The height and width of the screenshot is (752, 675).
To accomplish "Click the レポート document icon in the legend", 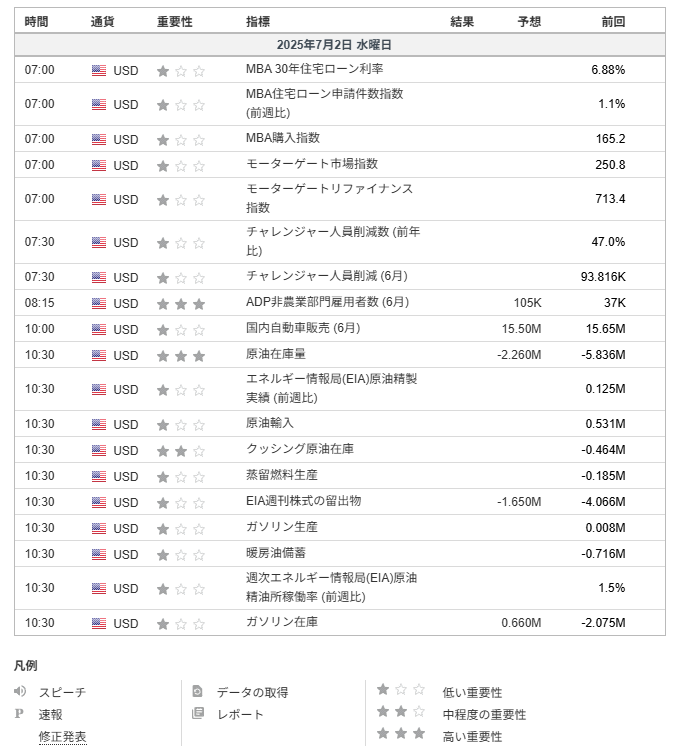I will [x=198, y=713].
